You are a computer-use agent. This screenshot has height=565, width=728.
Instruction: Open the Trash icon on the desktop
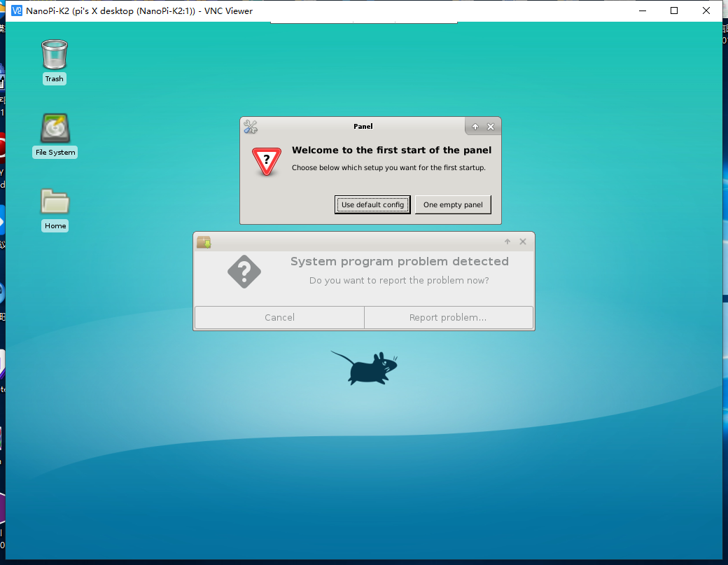point(54,53)
